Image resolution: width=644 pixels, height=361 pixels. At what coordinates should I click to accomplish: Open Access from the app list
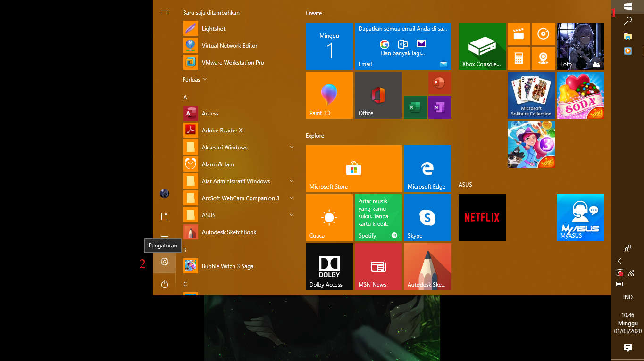click(240, 114)
